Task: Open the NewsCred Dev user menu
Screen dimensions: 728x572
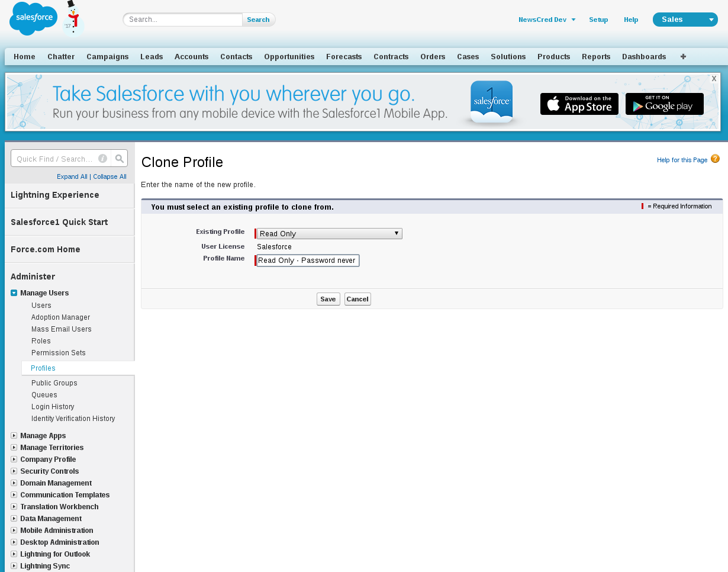Action: pyautogui.click(x=547, y=20)
